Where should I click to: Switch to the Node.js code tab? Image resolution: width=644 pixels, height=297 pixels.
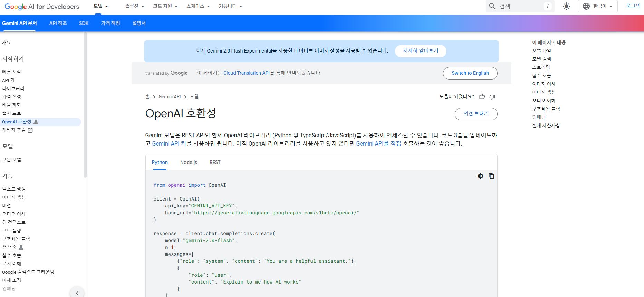point(189,162)
